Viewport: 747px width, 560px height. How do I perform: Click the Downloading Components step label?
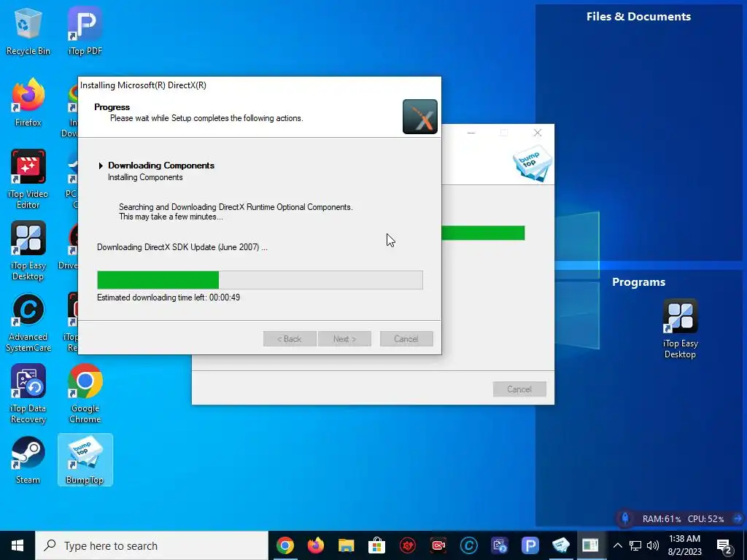[x=161, y=166]
